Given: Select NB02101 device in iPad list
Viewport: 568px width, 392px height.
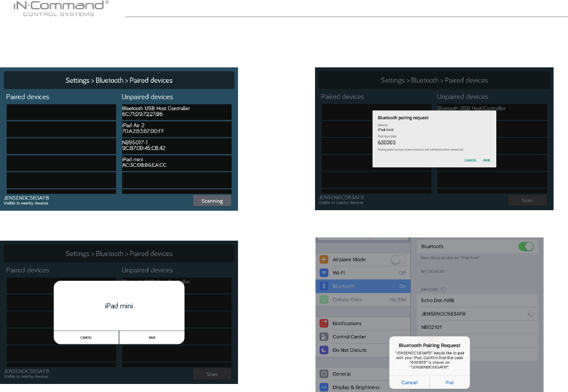Looking at the screenshot, I should pyautogui.click(x=478, y=327).
